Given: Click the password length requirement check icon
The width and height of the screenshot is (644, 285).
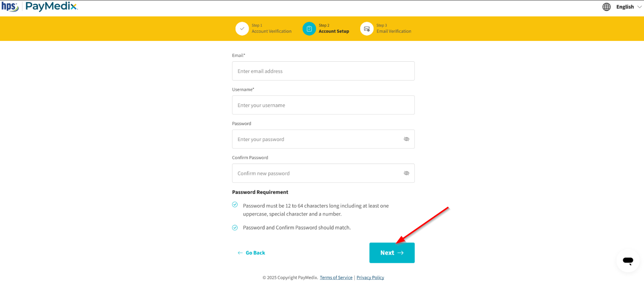Looking at the screenshot, I should click(235, 204).
